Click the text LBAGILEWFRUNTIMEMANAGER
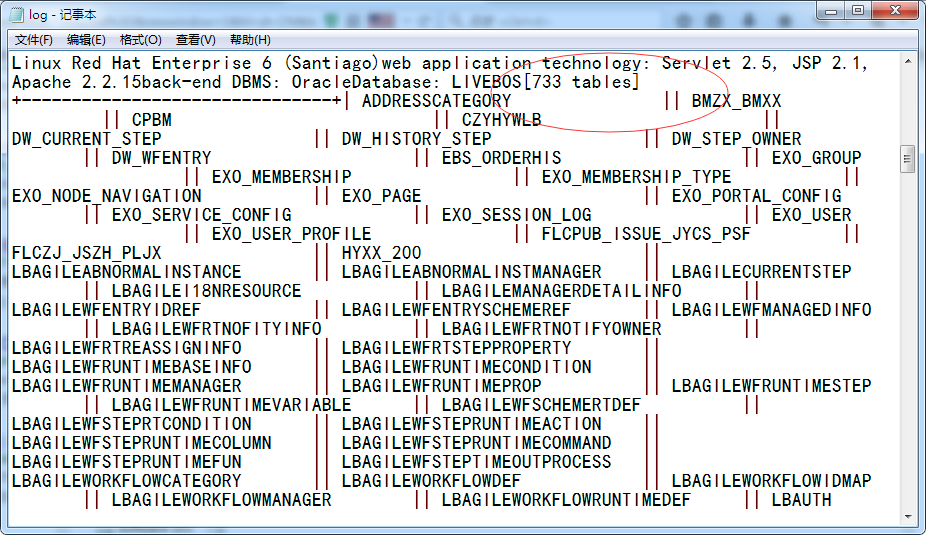 pyautogui.click(x=126, y=385)
